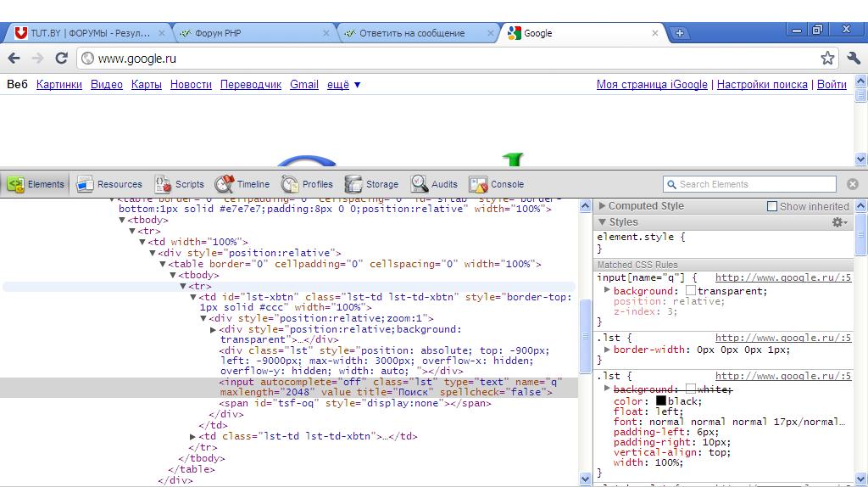The image size is (868, 487).
Task: Open Моя страница iGoogle link
Action: (x=652, y=85)
